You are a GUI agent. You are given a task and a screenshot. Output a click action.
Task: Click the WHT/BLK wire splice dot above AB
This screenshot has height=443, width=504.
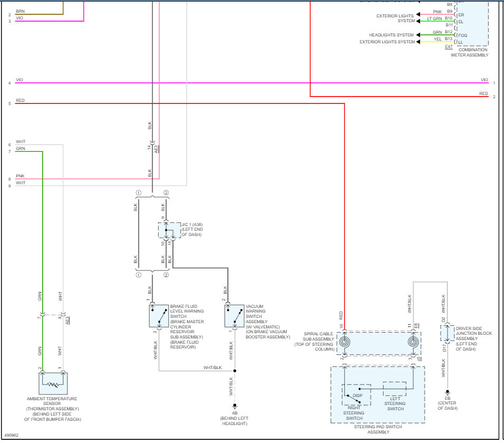point(235,371)
